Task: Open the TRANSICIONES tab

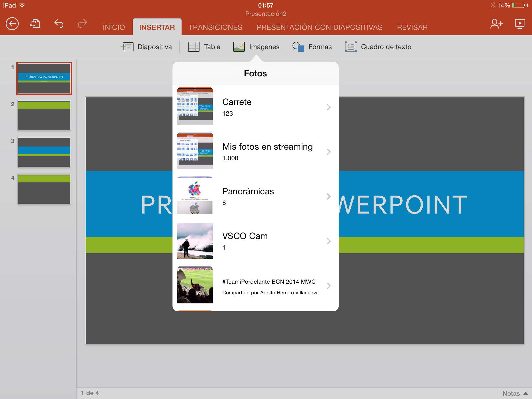Action: tap(215, 27)
